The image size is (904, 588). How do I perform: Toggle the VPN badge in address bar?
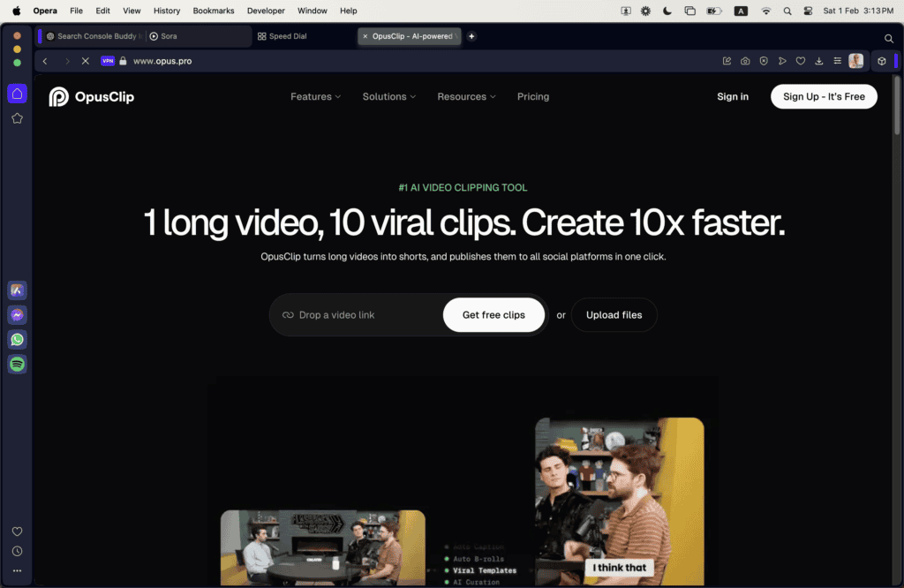click(x=108, y=61)
